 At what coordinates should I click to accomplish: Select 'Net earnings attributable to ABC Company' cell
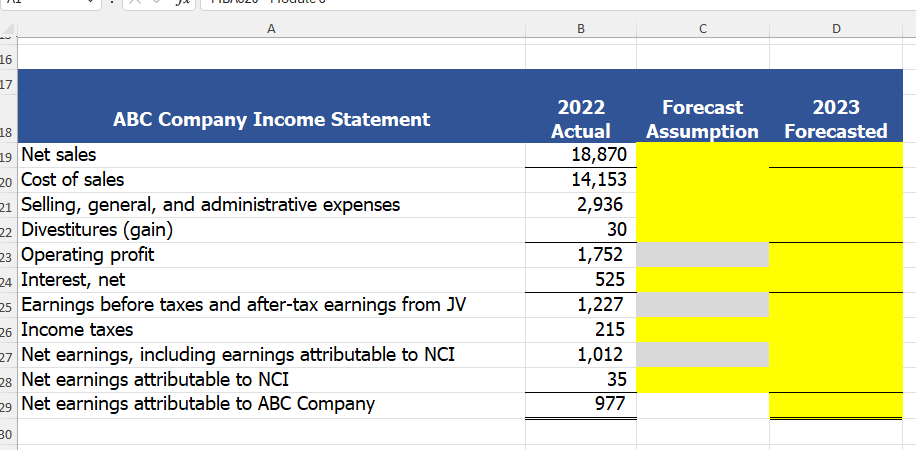[271, 405]
